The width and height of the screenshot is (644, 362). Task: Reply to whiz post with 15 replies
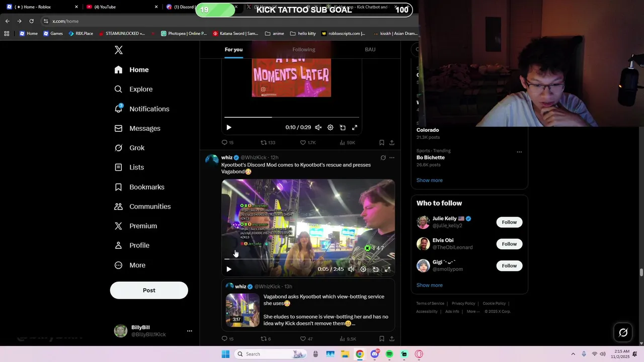coord(227,339)
